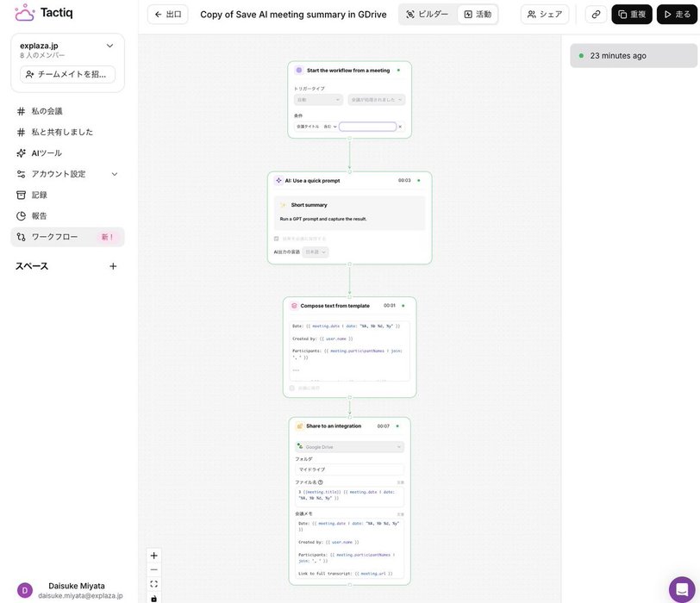
Task: Zoom in the canvas with plus
Action: pyautogui.click(x=154, y=556)
